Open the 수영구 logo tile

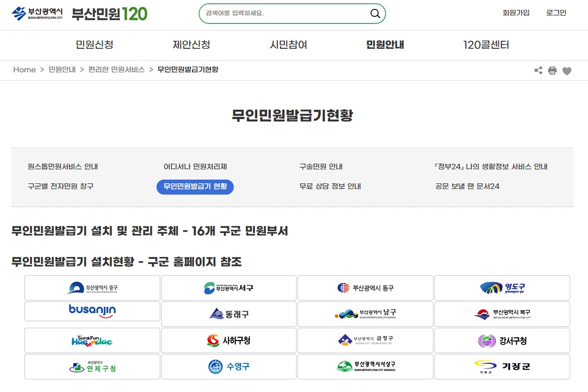[229, 367]
